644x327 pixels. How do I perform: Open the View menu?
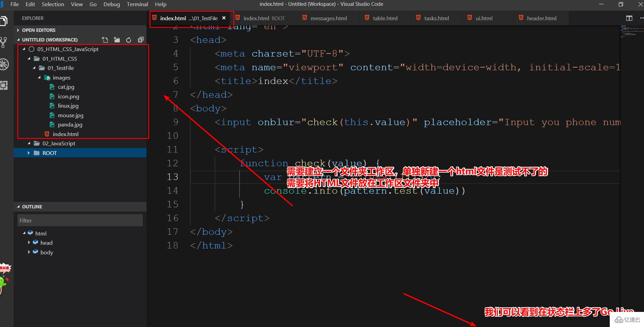77,4
